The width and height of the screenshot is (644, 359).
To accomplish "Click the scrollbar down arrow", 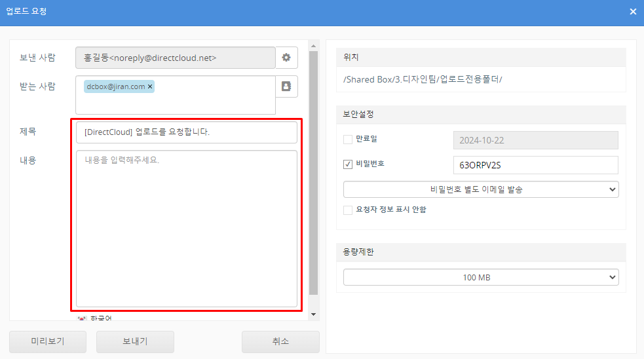I will click(x=313, y=314).
